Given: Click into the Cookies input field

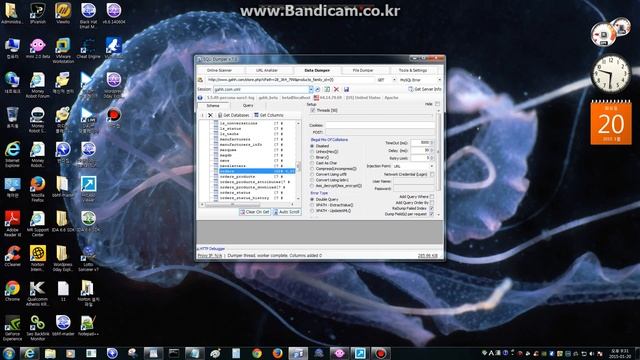Looking at the screenshot, I should click(x=380, y=125).
